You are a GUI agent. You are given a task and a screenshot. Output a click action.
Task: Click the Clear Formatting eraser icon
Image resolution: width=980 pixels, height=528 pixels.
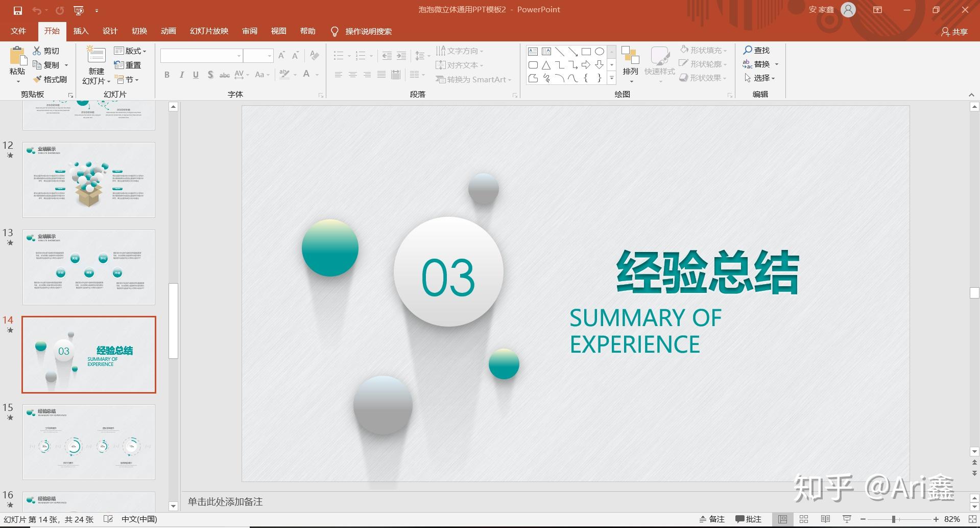pyautogui.click(x=315, y=55)
